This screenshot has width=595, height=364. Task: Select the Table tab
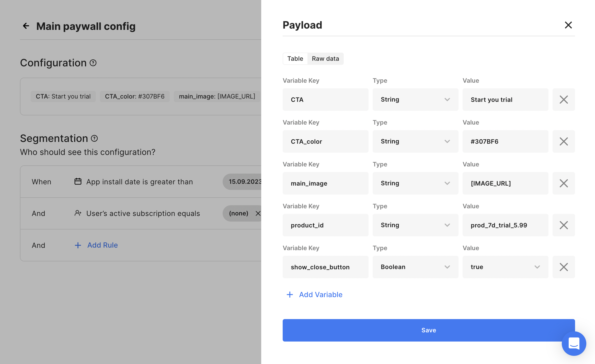295,59
